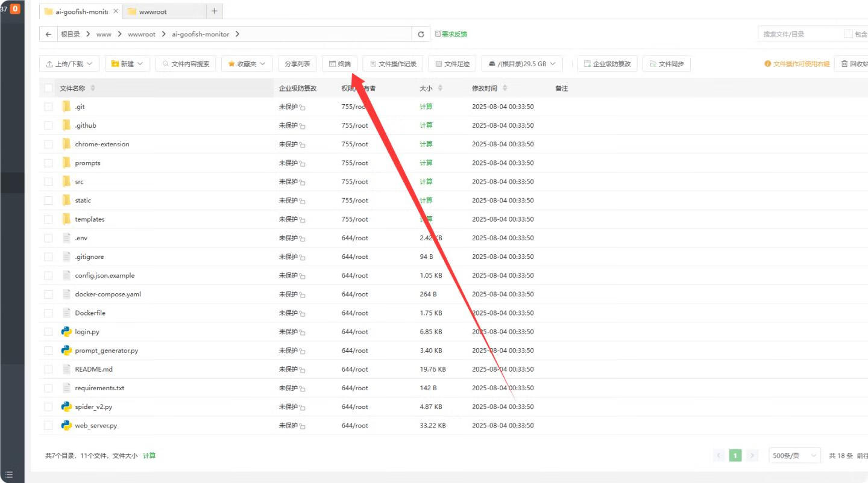Screen dimensions: 868x483
Task: Open the 新建 dropdown menu
Action: 127,64
